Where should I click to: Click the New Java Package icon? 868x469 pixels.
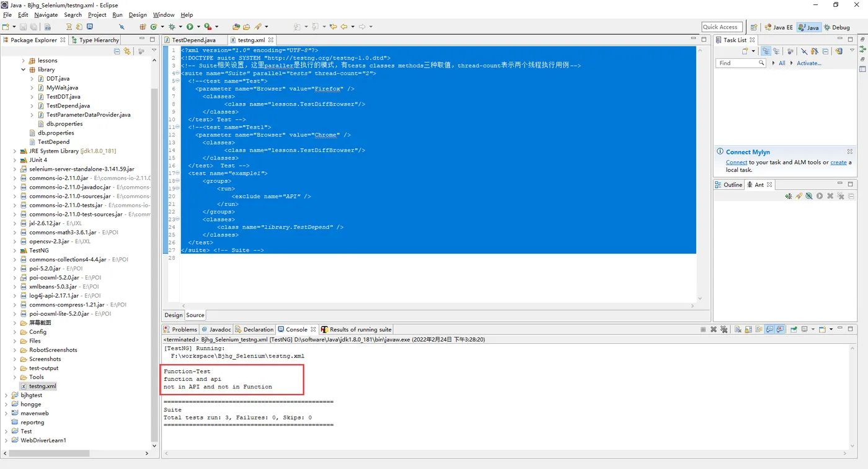pyautogui.click(x=143, y=27)
